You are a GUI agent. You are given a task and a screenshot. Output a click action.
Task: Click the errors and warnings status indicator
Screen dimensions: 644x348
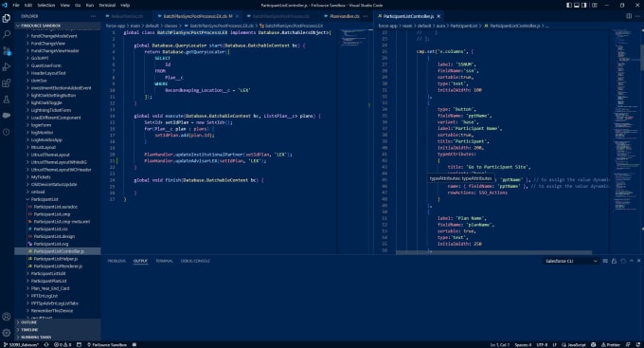click(63, 345)
